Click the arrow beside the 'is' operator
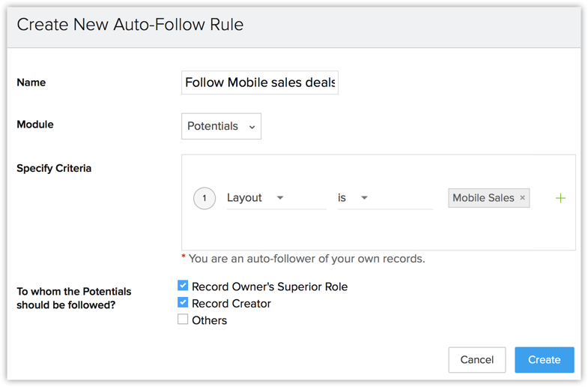The image size is (588, 387). [x=365, y=198]
